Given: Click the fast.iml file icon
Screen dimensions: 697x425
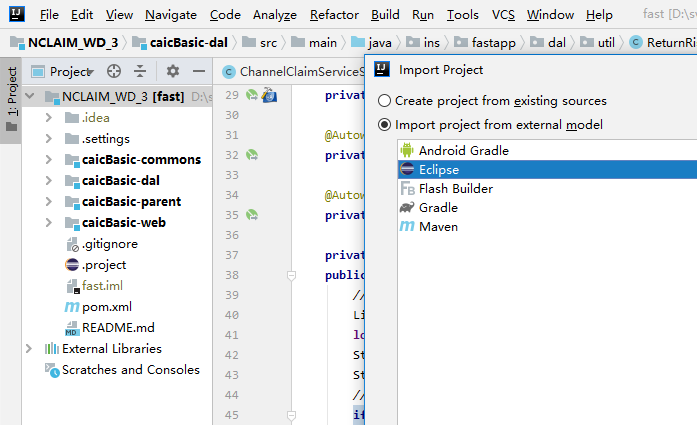Looking at the screenshot, I should tap(73, 286).
